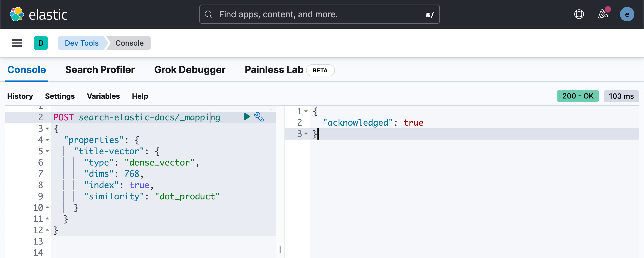Open the D space selector avatar
Image resolution: width=644 pixels, height=258 pixels.
(x=41, y=43)
